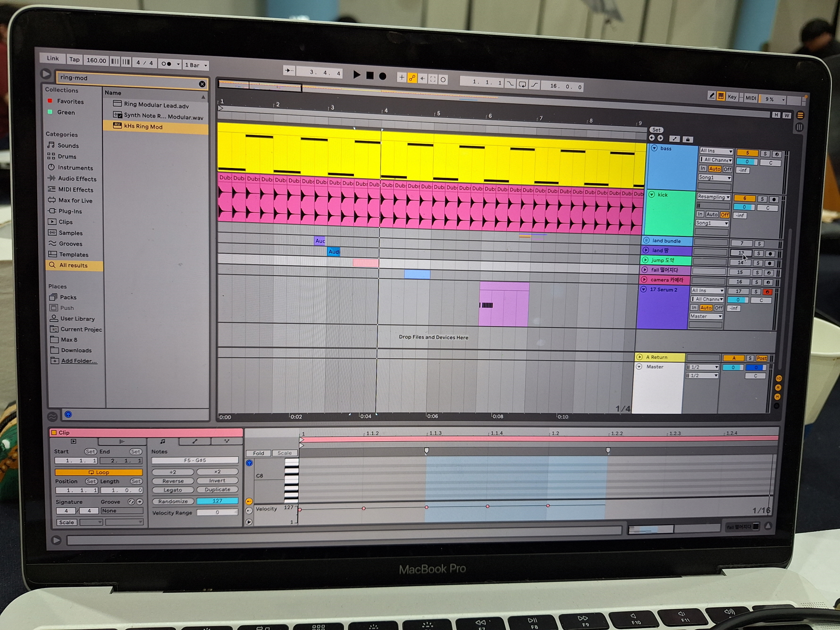Toggle Draw Mode pencil icon

[711, 96]
